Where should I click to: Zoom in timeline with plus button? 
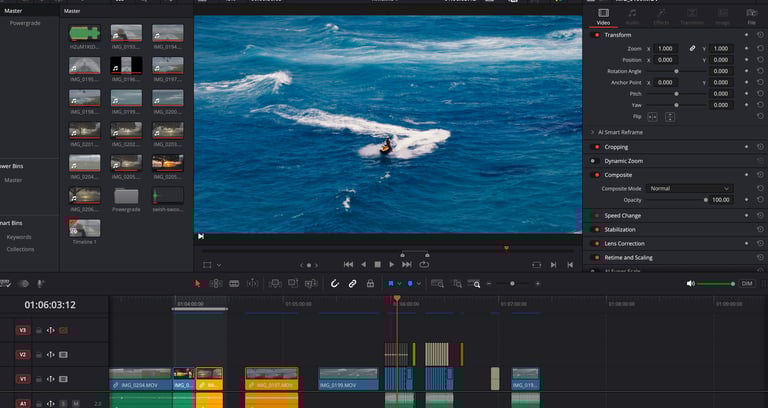tap(538, 284)
